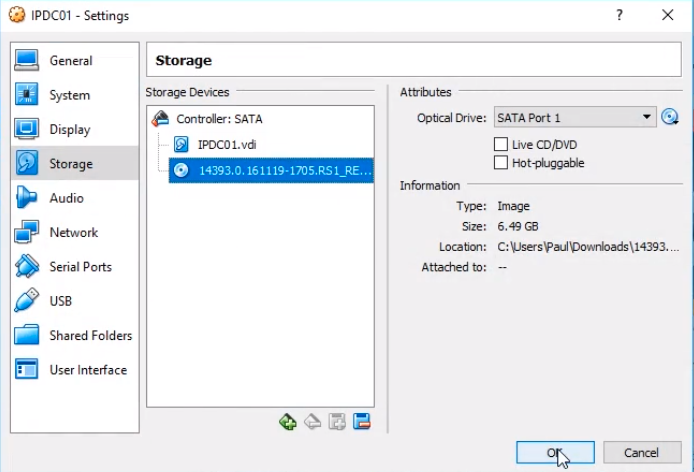The width and height of the screenshot is (694, 472).
Task: Open the SATA Port 1 dropdown
Action: click(574, 118)
